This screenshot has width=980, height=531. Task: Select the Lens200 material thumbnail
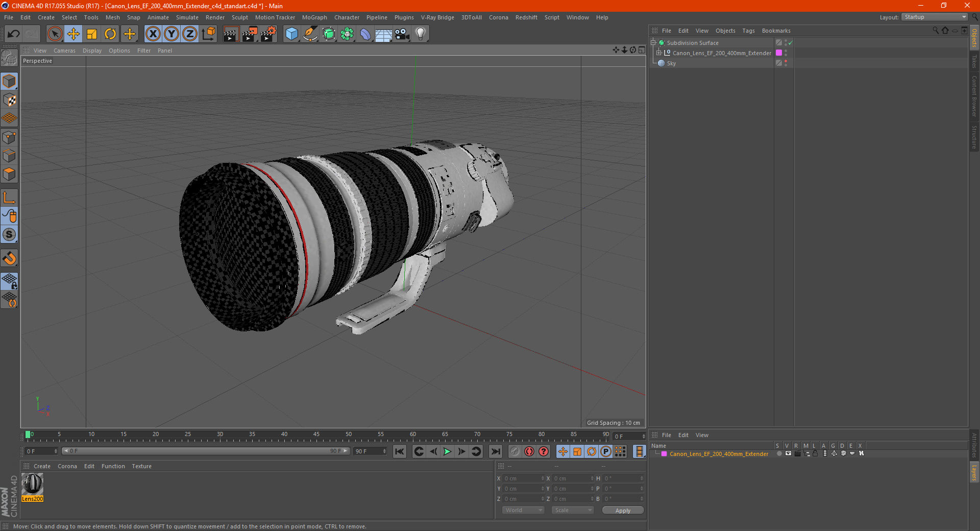32,484
